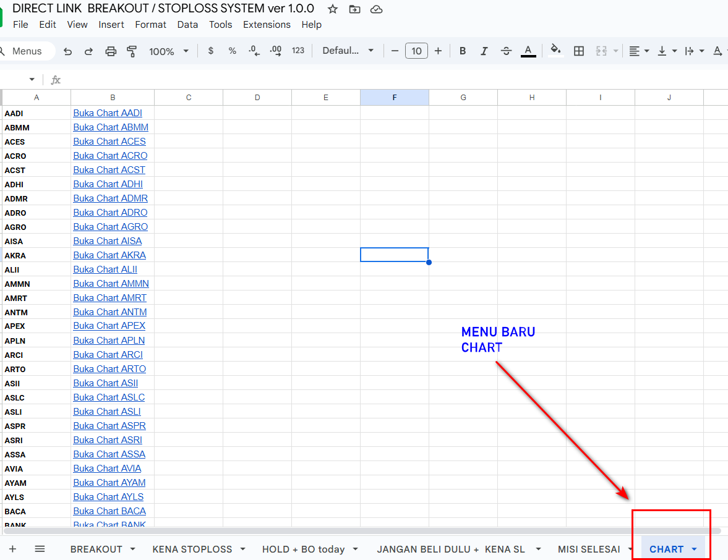
Task: Open All Sheets list icon
Action: coord(40,549)
